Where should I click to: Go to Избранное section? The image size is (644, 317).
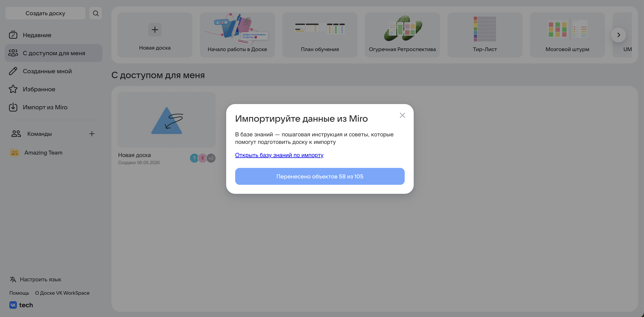point(53,89)
